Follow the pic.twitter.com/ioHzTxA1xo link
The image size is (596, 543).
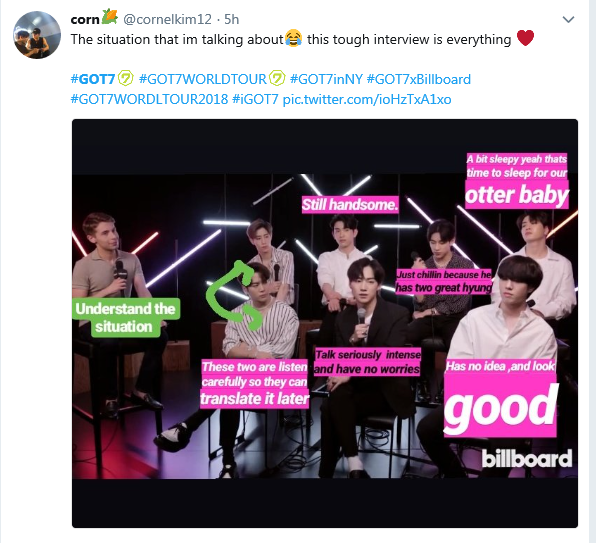(367, 99)
